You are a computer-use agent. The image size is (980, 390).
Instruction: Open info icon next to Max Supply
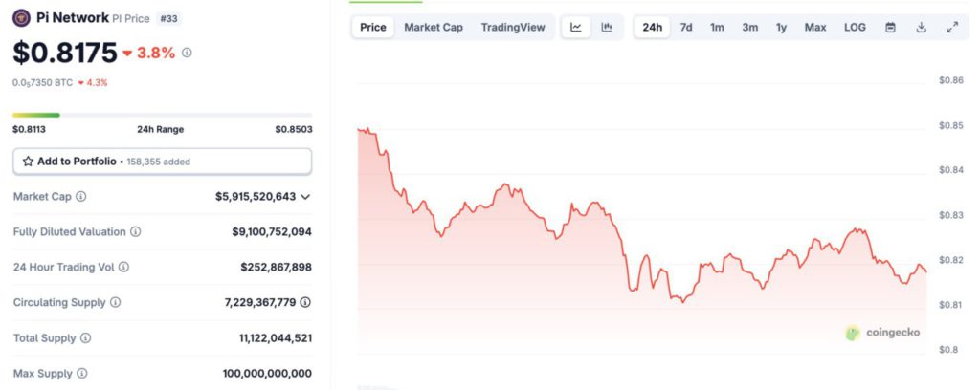point(82,374)
